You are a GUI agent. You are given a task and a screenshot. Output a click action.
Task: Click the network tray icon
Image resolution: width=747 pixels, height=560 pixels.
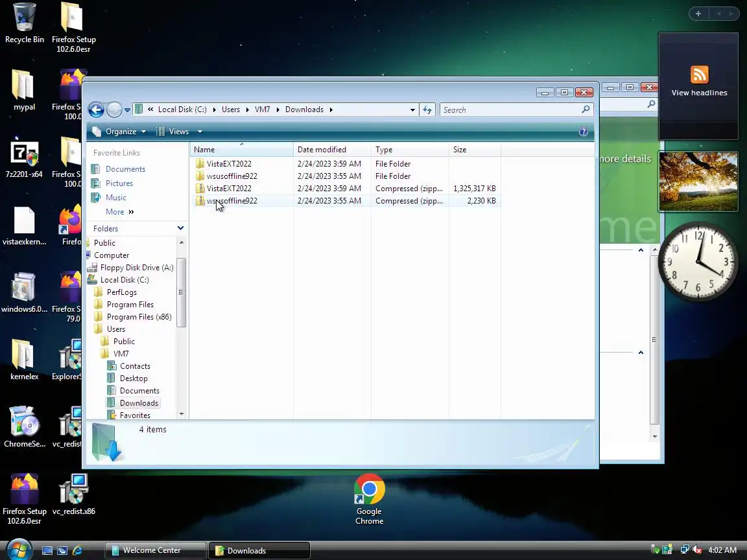click(x=685, y=550)
